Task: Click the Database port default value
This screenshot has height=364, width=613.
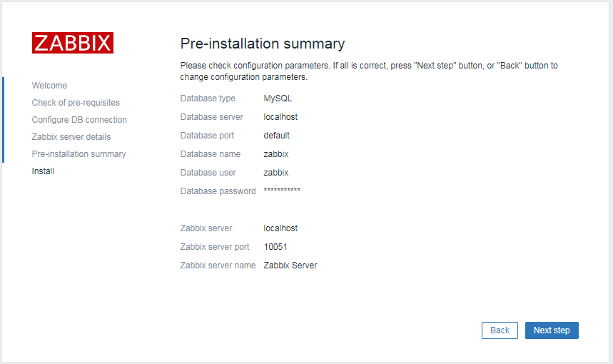Action: (276, 136)
